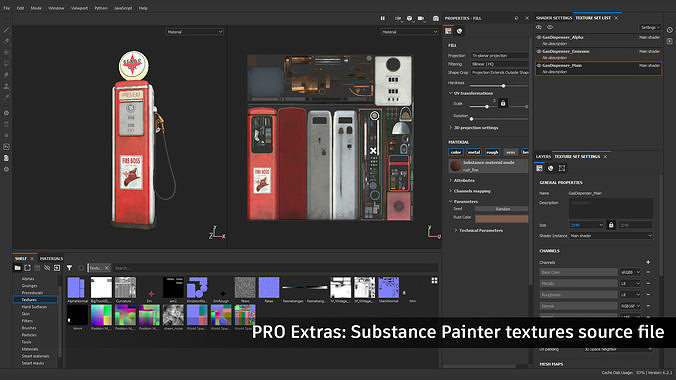Click the screenshot render camera icon
The height and width of the screenshot is (380, 676).
pos(436,18)
